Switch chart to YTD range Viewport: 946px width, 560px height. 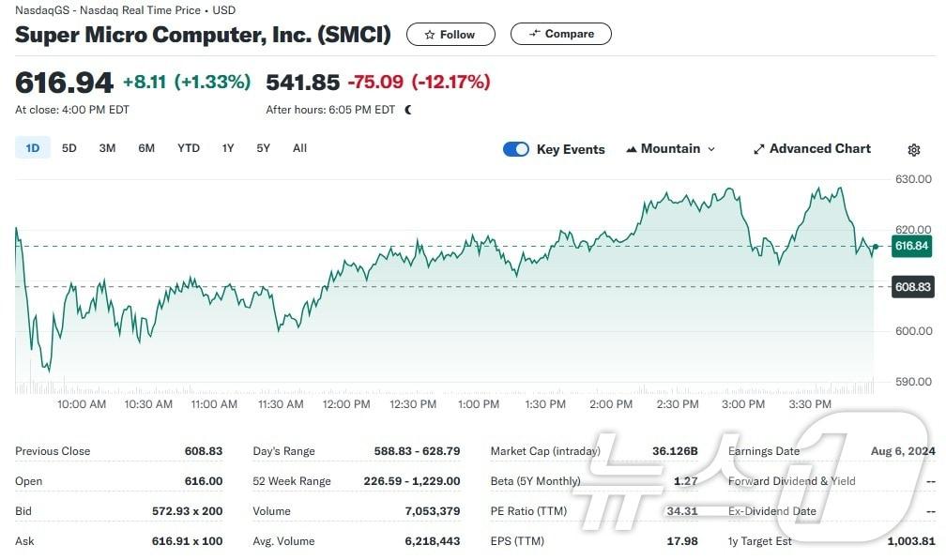pos(189,148)
